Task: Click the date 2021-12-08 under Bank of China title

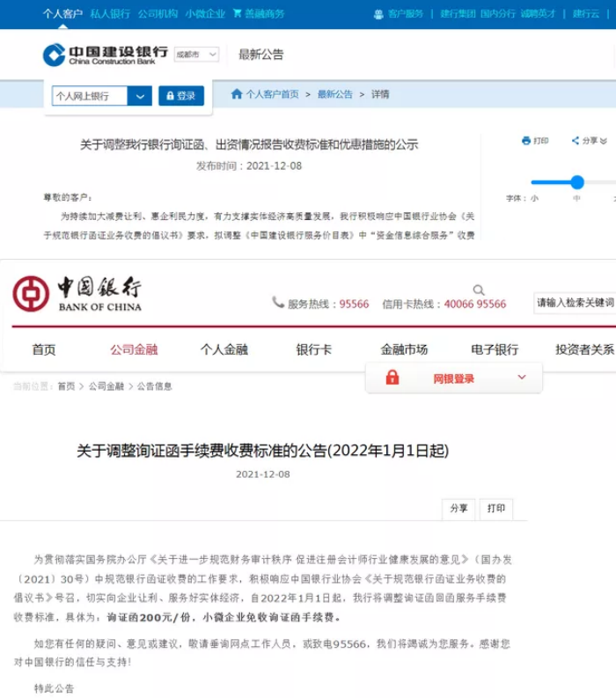Action: 262,474
